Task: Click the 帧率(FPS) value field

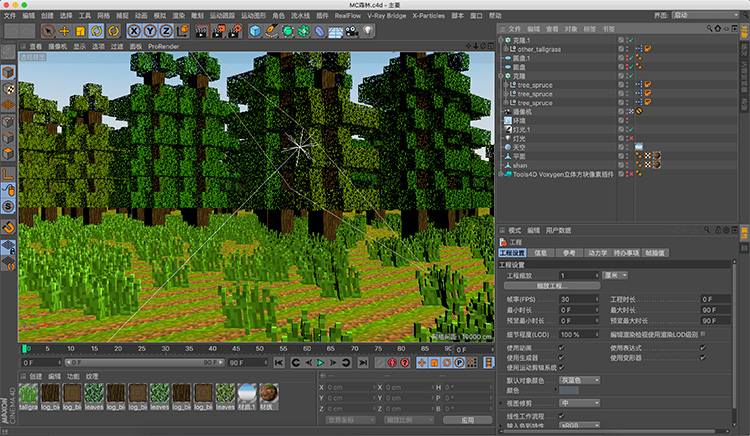Action: coord(579,299)
